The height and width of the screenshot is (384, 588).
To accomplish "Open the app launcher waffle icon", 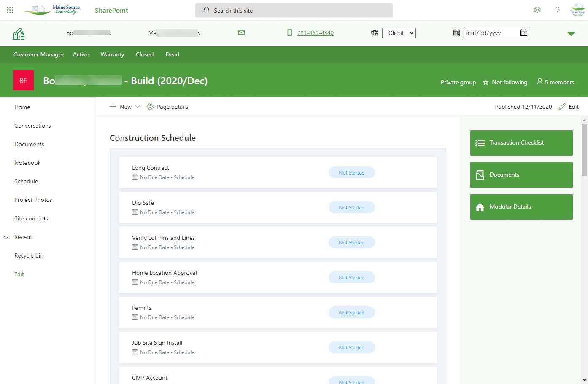I will tap(10, 10).
